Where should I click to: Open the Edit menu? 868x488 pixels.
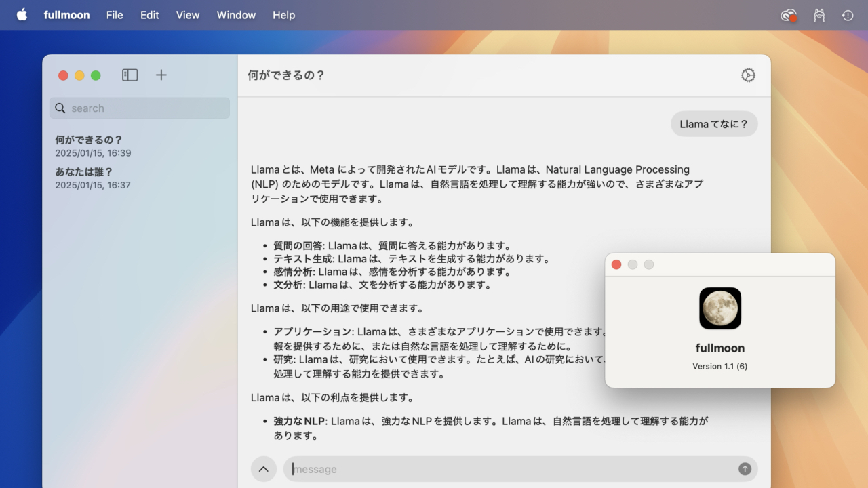click(150, 15)
